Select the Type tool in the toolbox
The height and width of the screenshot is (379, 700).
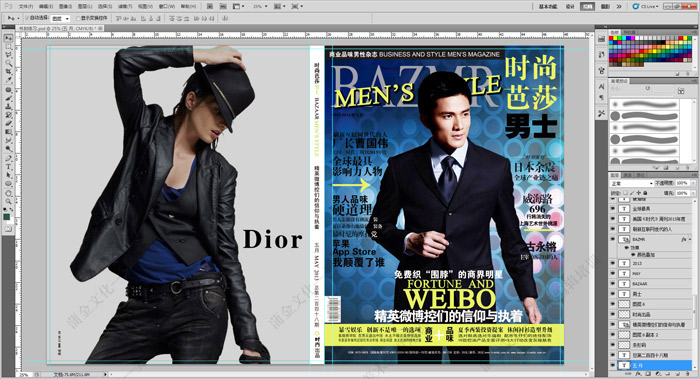pyautogui.click(x=8, y=166)
